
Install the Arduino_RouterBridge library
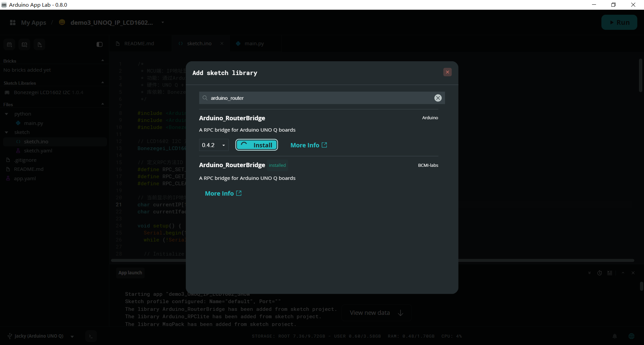pos(257,145)
